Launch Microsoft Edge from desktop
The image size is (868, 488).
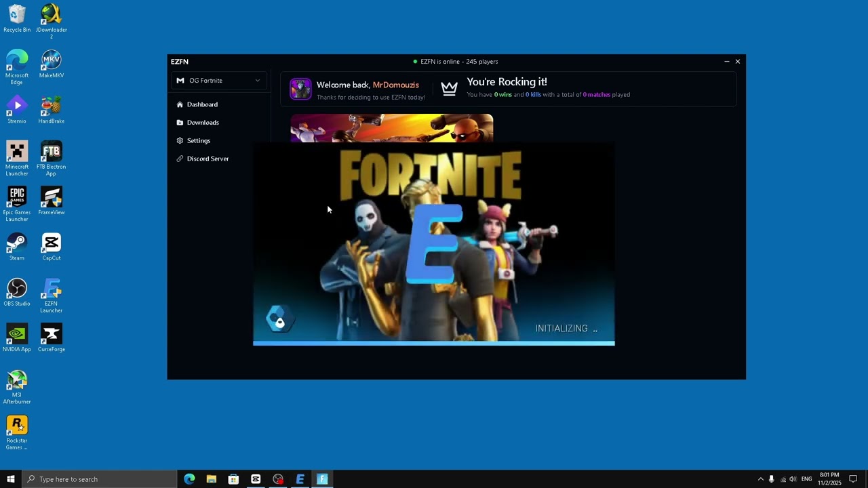[x=17, y=67]
